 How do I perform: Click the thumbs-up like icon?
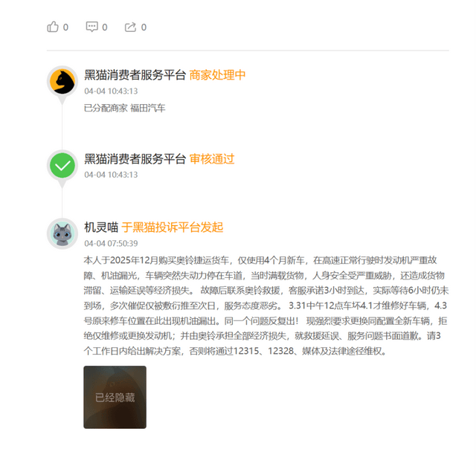[53, 27]
